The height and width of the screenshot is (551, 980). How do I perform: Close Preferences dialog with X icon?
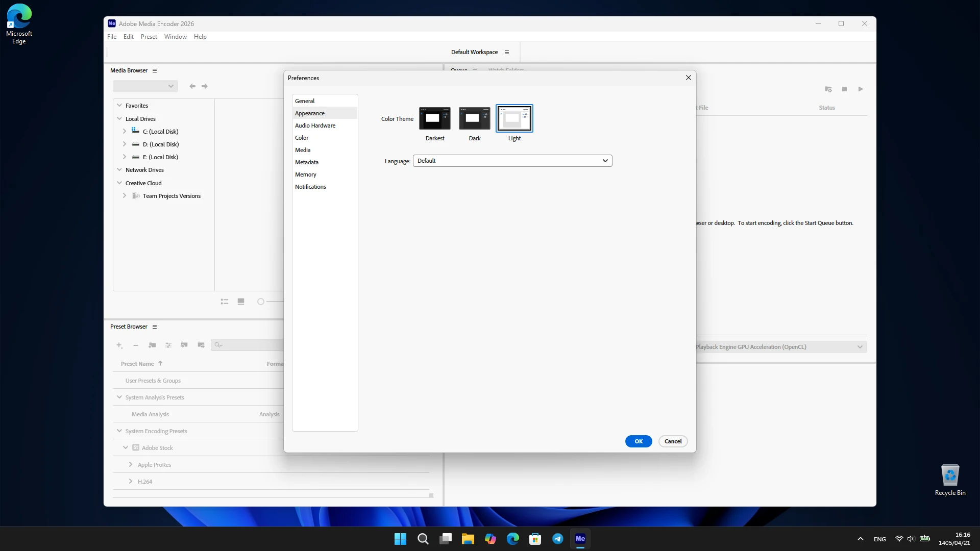(688, 78)
